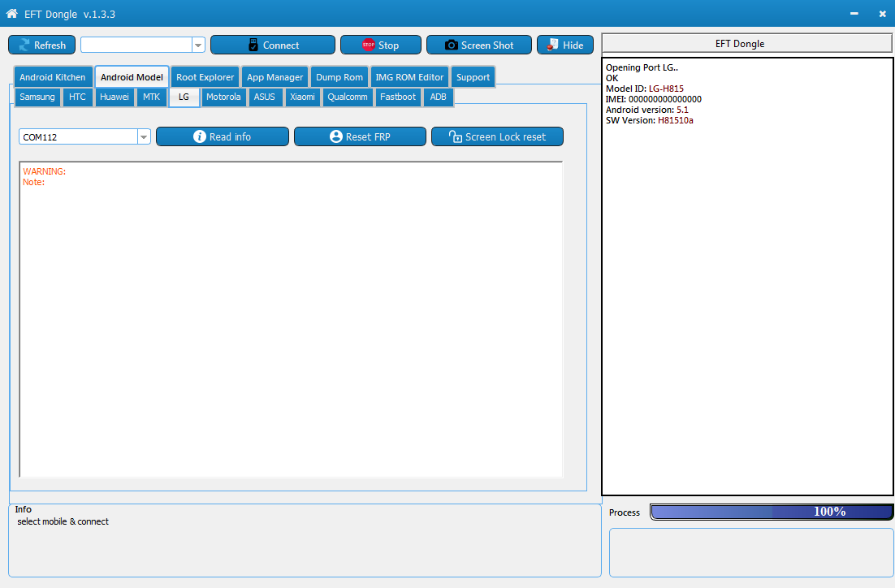Open the App Manager tab
This screenshot has width=895, height=588.
pos(275,77)
